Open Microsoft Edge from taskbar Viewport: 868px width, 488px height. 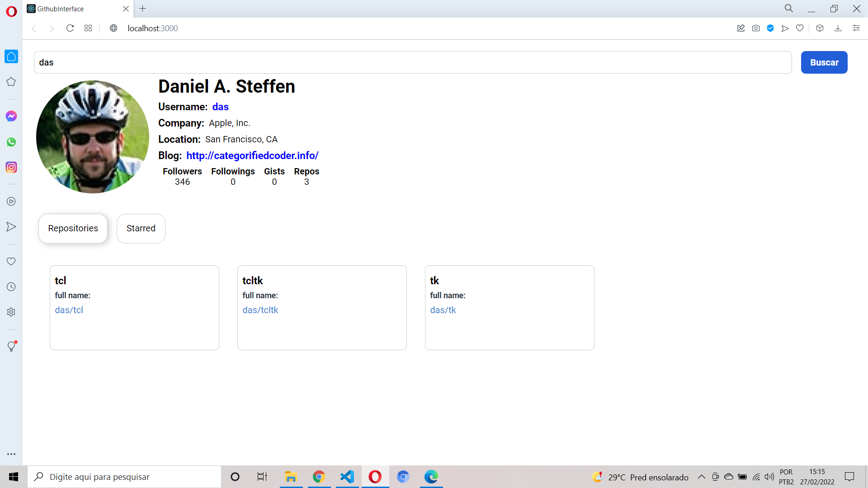(x=431, y=477)
